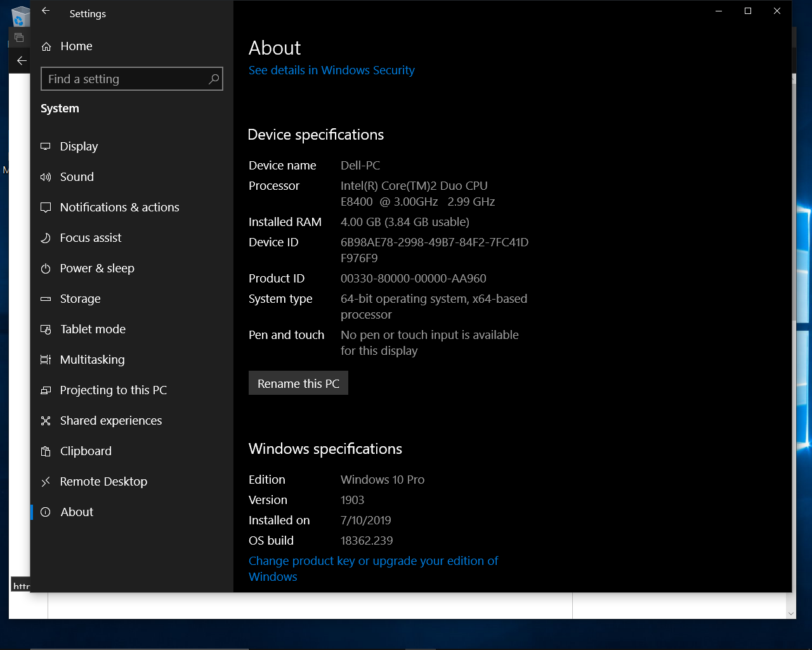This screenshot has height=650, width=812.
Task: Click the Windows specifications heading
Action: pos(325,449)
